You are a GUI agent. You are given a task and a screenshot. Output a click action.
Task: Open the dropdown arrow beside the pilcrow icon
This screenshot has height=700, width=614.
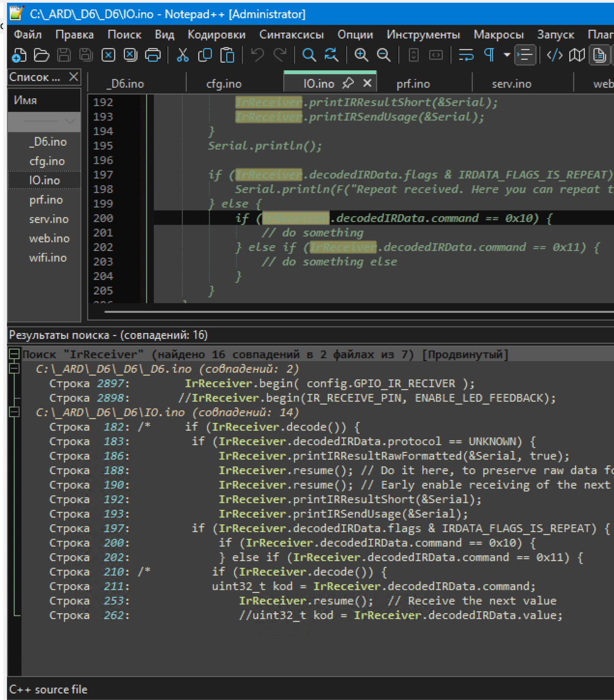pos(507,55)
